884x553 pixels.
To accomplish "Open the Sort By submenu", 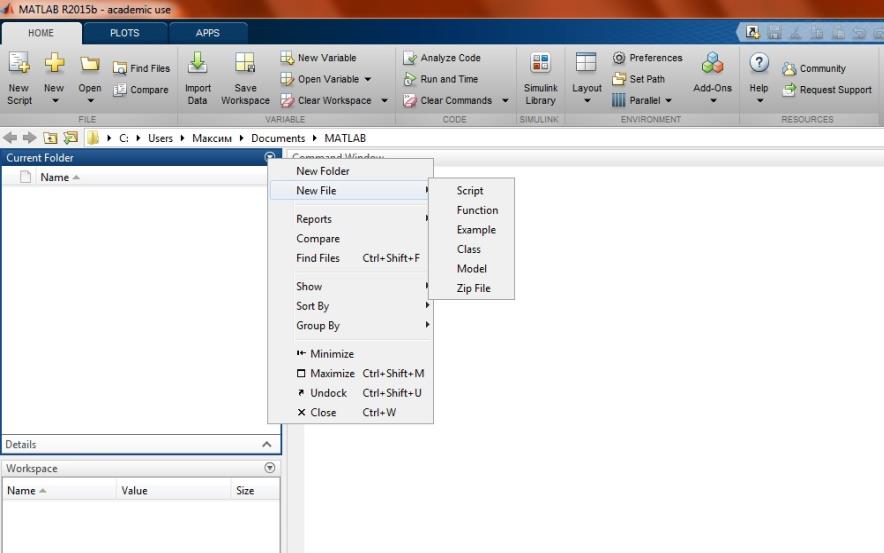I will click(x=351, y=306).
